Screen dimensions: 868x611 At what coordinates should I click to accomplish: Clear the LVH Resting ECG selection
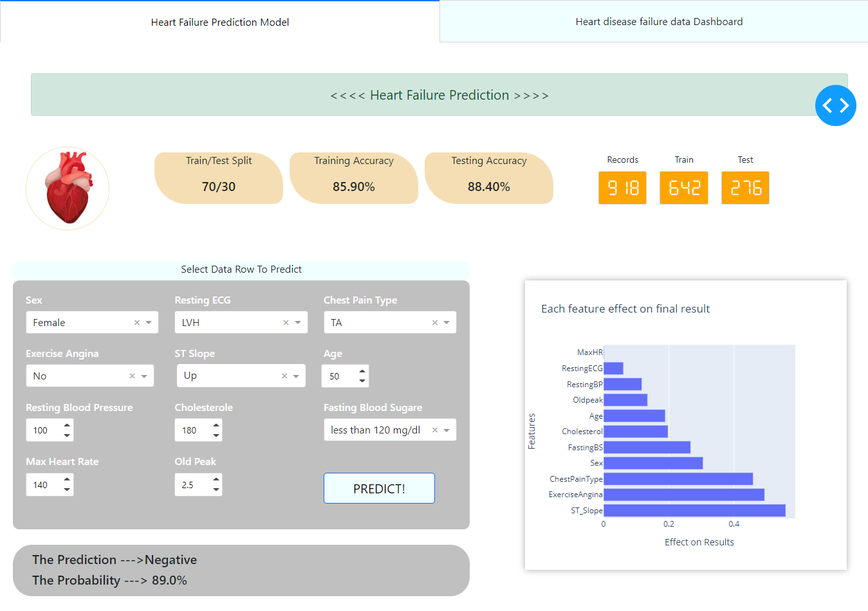tap(285, 322)
